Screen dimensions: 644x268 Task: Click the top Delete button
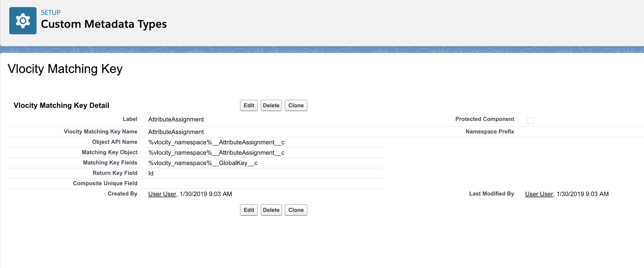click(271, 105)
